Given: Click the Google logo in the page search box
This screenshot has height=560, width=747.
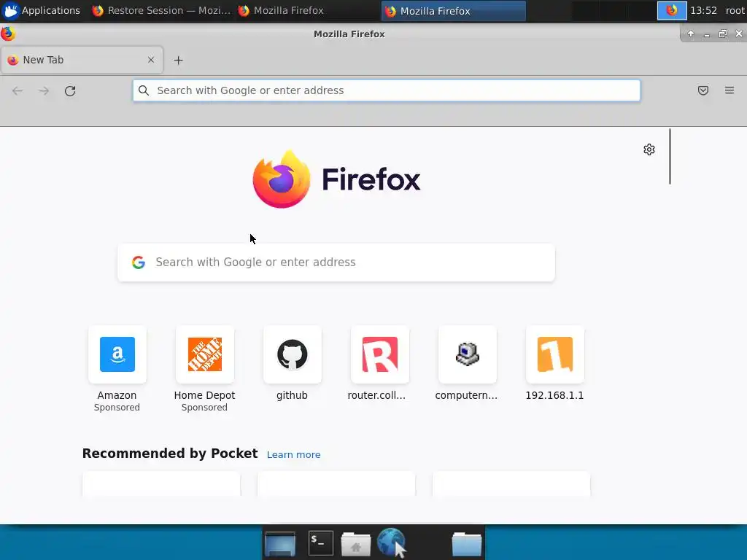Looking at the screenshot, I should [139, 262].
